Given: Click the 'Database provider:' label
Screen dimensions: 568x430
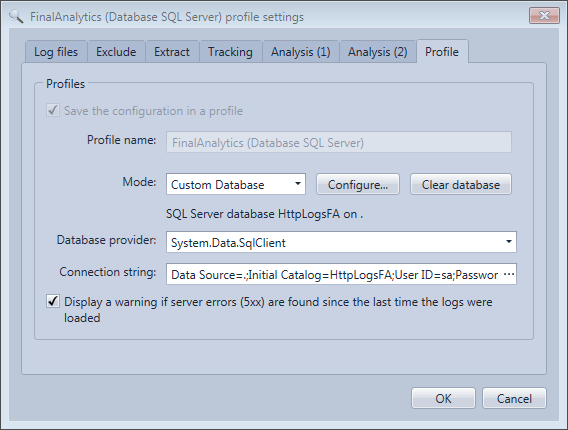Looking at the screenshot, I should (106, 240).
